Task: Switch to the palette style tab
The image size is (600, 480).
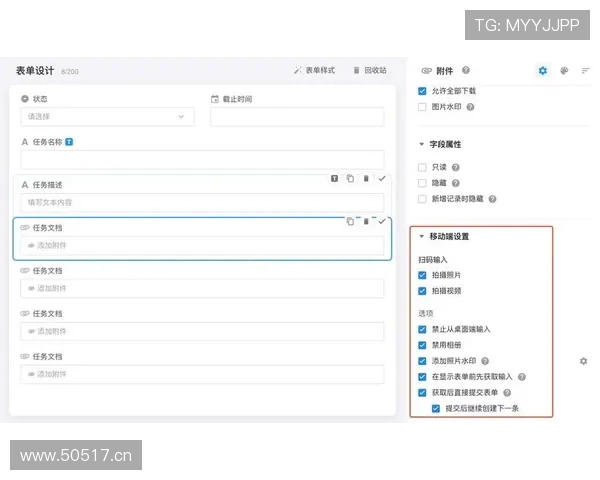Action: (564, 71)
